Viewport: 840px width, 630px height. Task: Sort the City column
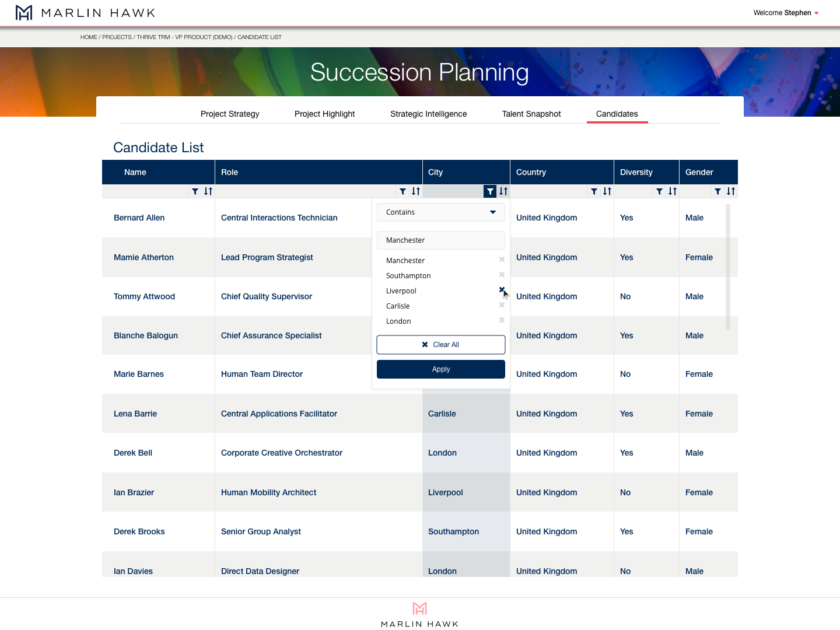pyautogui.click(x=503, y=191)
